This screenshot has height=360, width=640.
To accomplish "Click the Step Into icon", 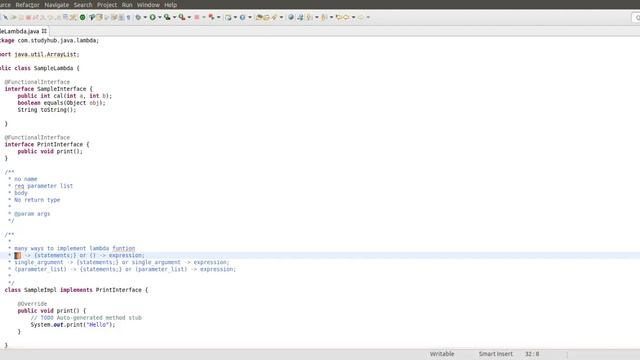I will tap(42, 17).
